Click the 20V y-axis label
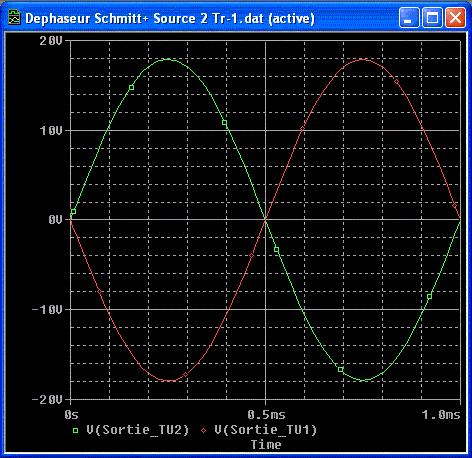Viewport: 472px width, 458px height. pyautogui.click(x=51, y=41)
